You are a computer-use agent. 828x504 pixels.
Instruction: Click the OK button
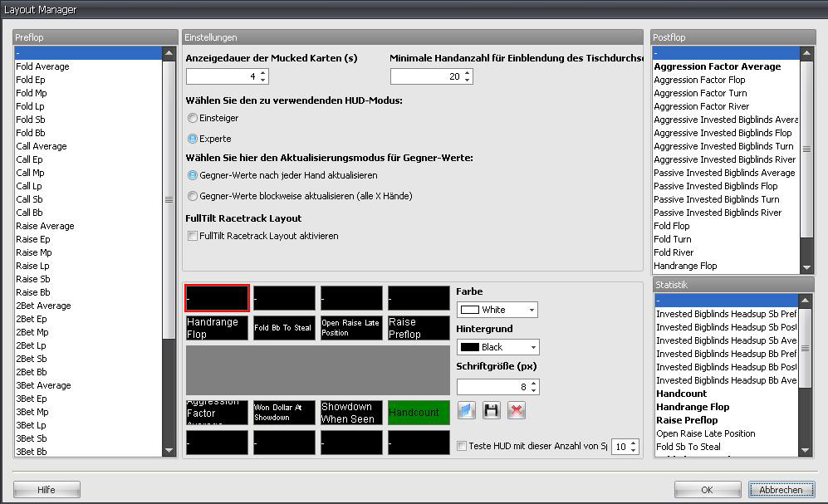coord(708,490)
